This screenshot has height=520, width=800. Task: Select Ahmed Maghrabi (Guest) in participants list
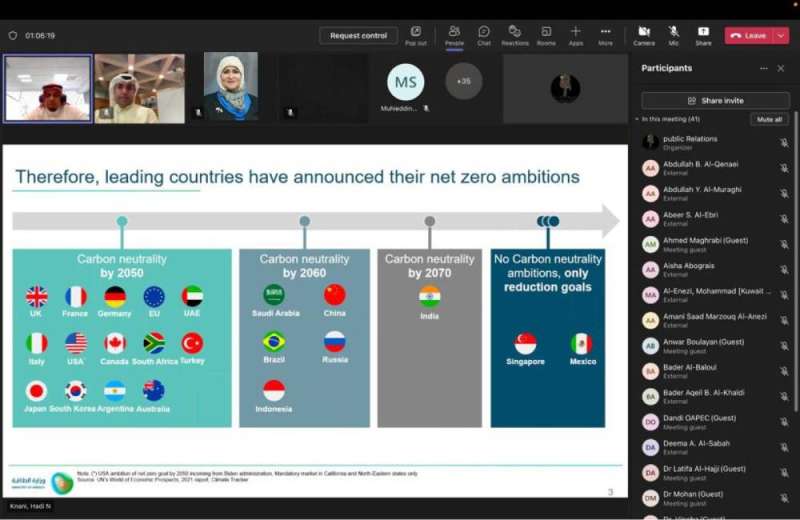click(705, 244)
